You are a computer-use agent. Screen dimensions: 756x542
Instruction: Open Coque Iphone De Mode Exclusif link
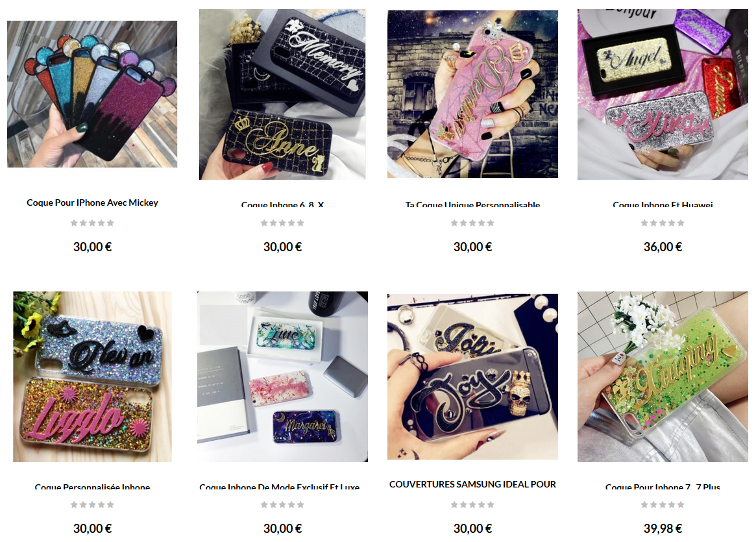pyautogui.click(x=280, y=487)
